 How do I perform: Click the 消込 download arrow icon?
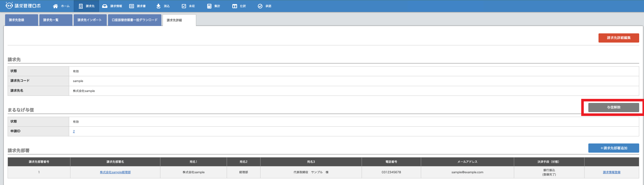pyautogui.click(x=158, y=6)
